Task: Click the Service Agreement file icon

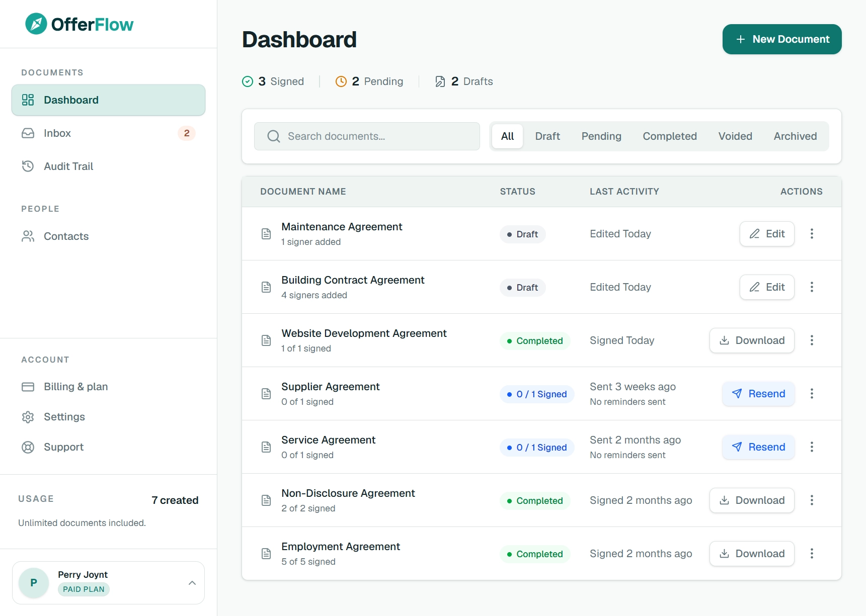Action: point(266,447)
